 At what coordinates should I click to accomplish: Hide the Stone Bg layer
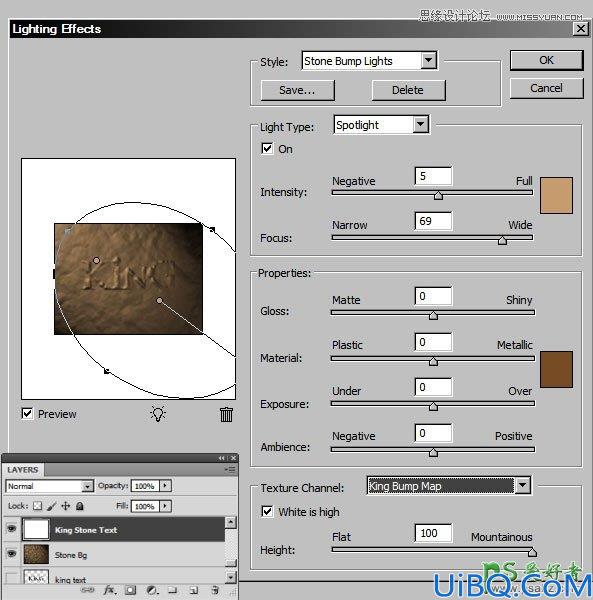point(12,554)
